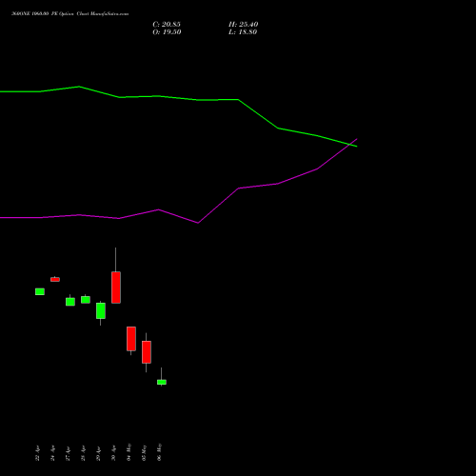Click the green candle for 22 Apr
Image resolution: width=476 pixels, height=476 pixels.
click(40, 291)
